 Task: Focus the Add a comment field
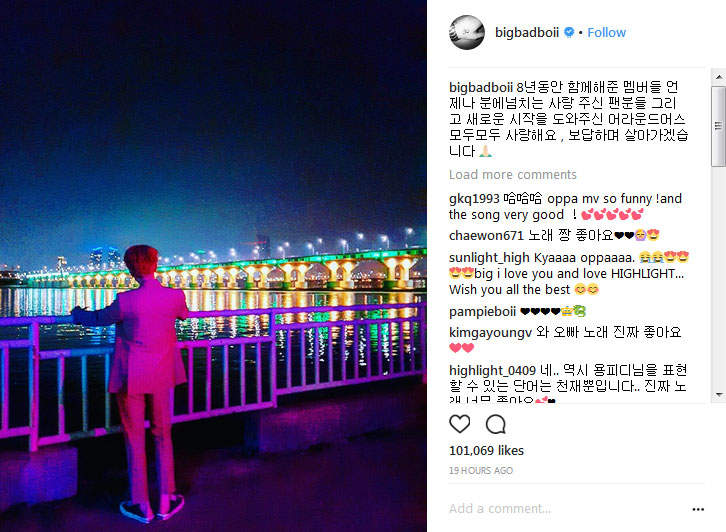(567, 509)
